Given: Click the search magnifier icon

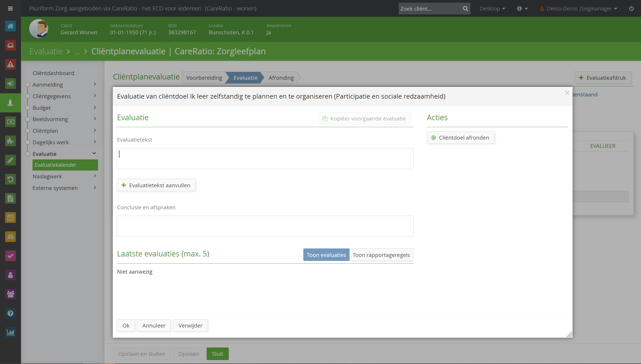Looking at the screenshot, I should [465, 8].
